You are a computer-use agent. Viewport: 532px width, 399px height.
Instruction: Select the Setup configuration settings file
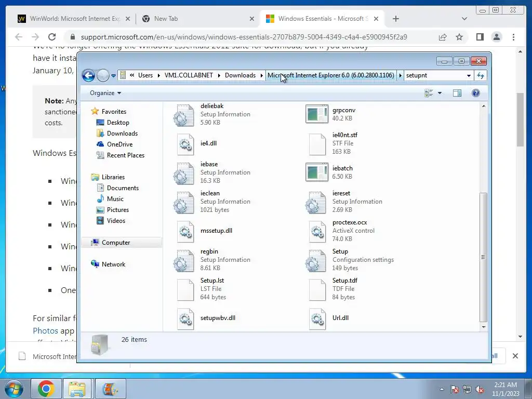click(x=350, y=260)
